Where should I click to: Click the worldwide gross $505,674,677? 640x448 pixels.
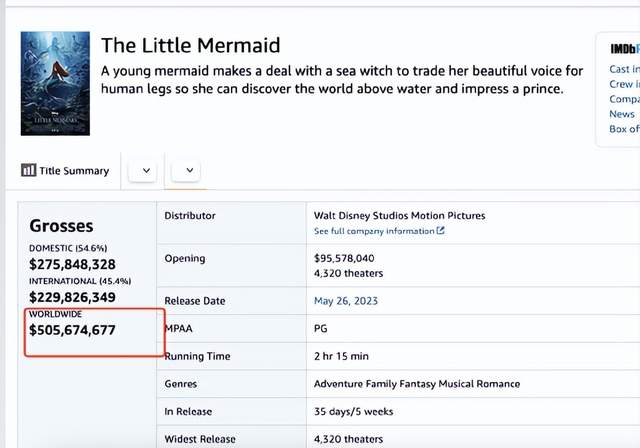[72, 330]
